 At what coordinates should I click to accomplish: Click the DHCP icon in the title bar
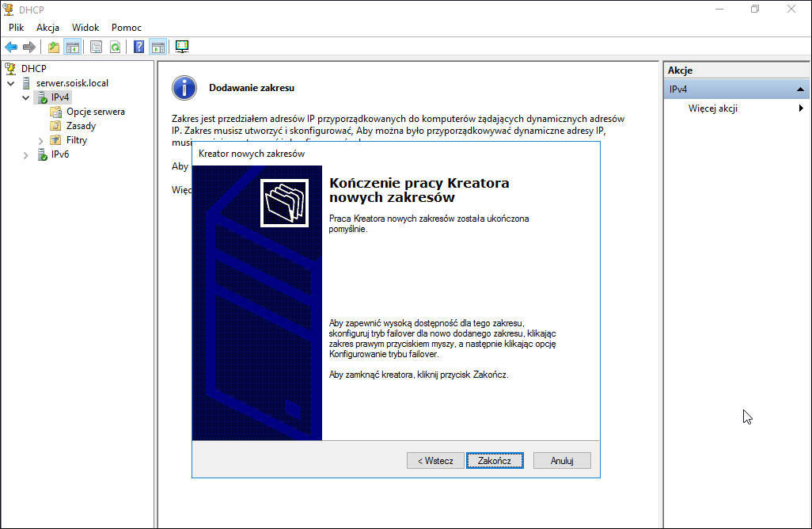(8, 10)
